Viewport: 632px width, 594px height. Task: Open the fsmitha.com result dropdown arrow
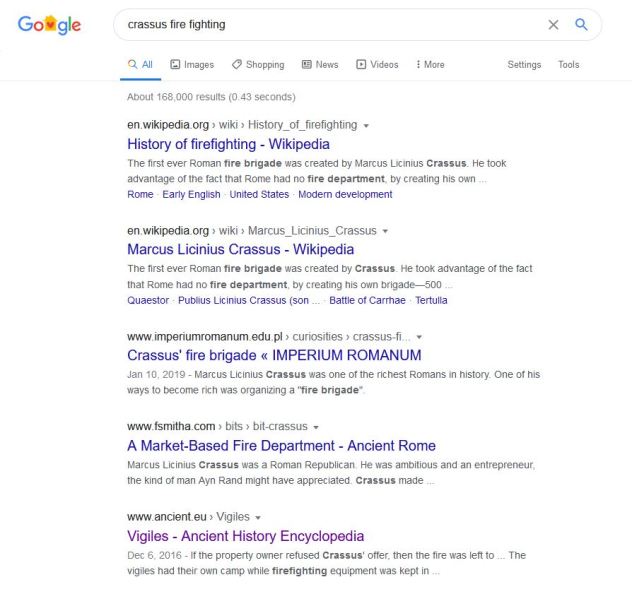point(316,427)
